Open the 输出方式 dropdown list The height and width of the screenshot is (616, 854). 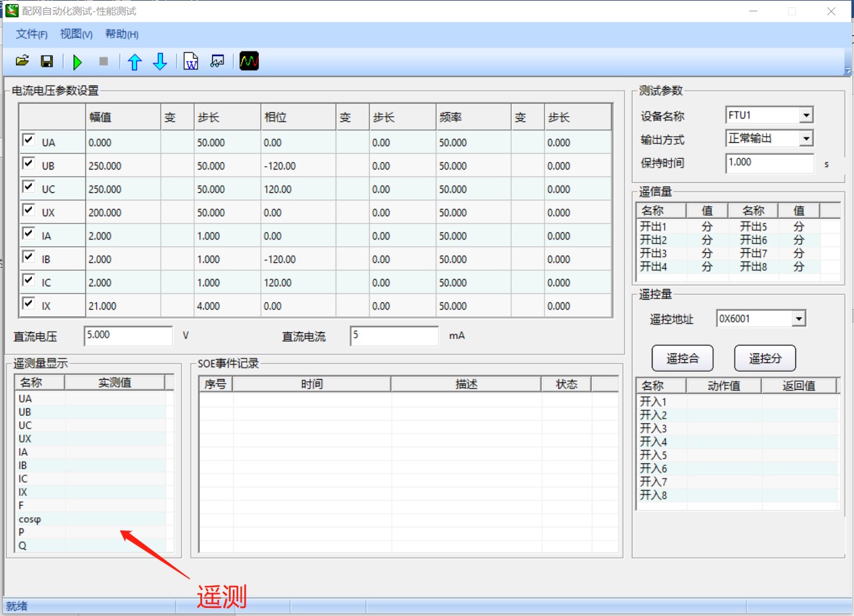[x=806, y=139]
